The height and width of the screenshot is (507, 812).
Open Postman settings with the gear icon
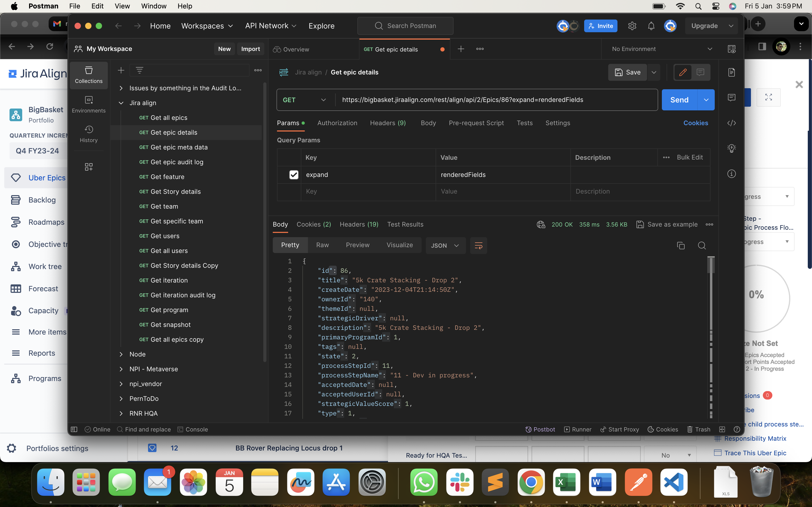tap(632, 26)
